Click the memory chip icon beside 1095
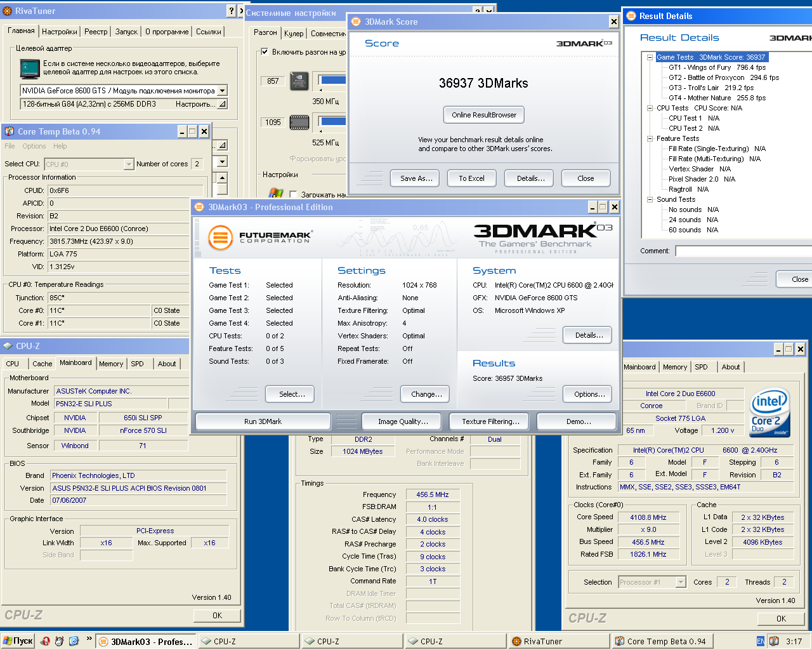 pyautogui.click(x=299, y=123)
